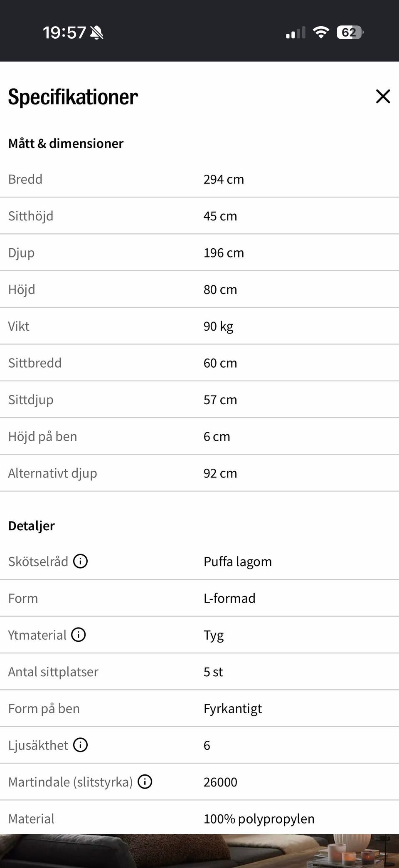Show info for Ljusäkthet
Image resolution: width=399 pixels, height=868 pixels.
pos(80,745)
